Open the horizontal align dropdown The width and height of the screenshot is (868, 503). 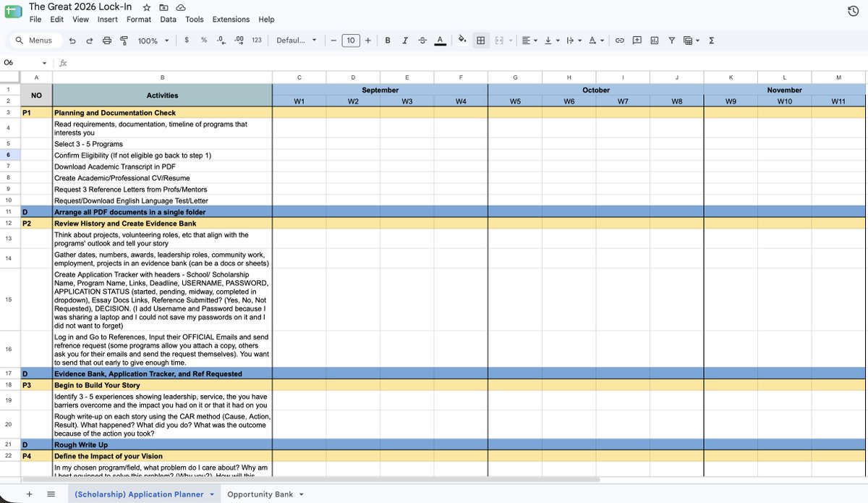[x=529, y=41]
